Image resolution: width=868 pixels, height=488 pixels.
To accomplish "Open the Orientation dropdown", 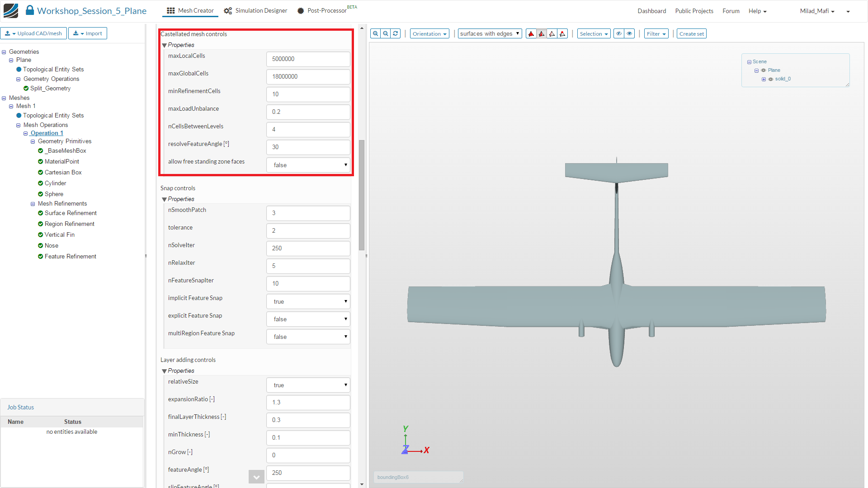I will 429,34.
